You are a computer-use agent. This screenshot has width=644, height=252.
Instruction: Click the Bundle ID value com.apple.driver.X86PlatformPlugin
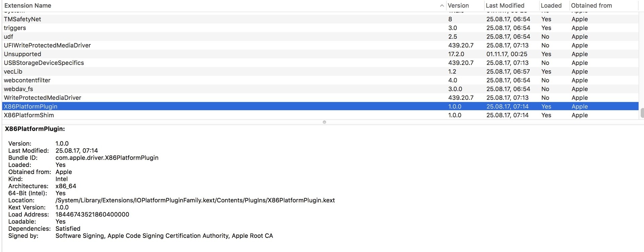pos(107,158)
